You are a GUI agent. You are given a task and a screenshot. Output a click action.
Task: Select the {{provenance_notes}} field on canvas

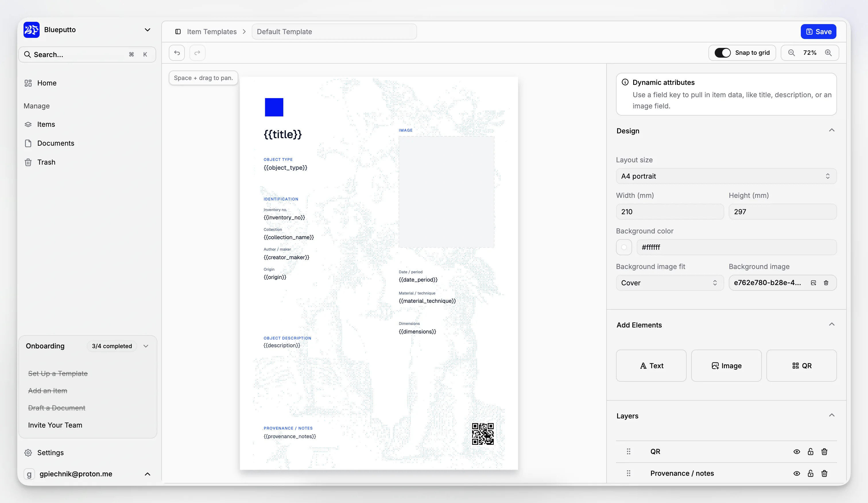point(290,436)
